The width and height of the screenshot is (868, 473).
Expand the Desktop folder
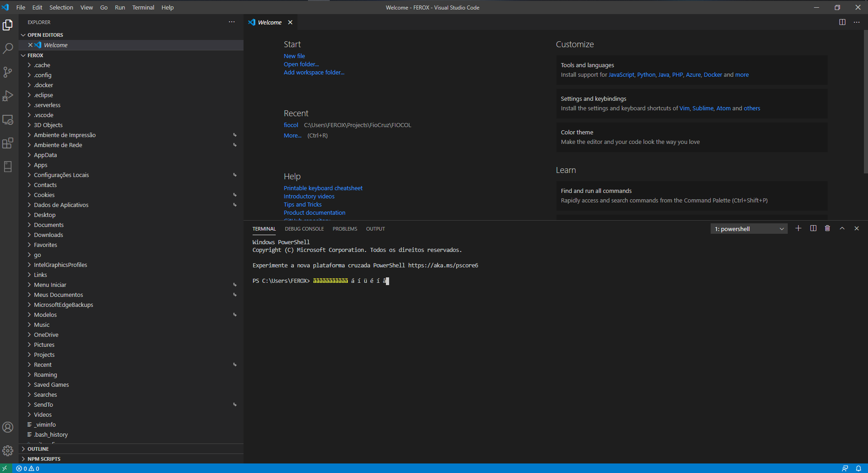point(132,215)
